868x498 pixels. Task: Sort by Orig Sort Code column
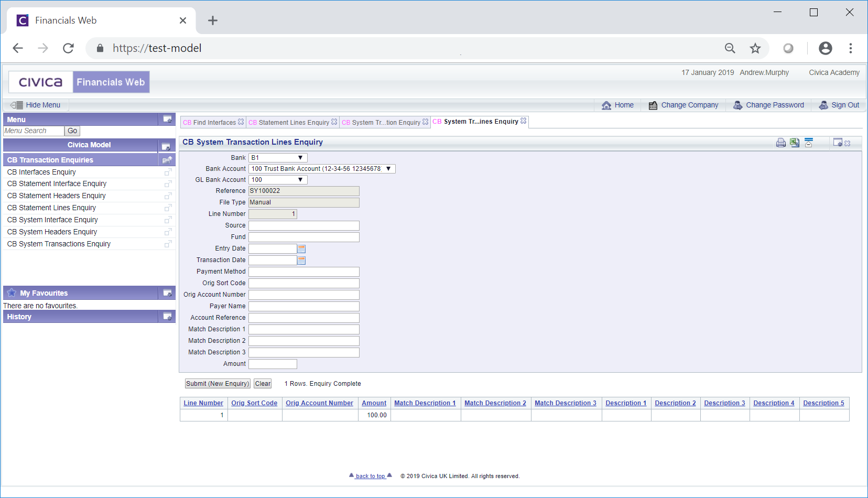pyautogui.click(x=254, y=403)
